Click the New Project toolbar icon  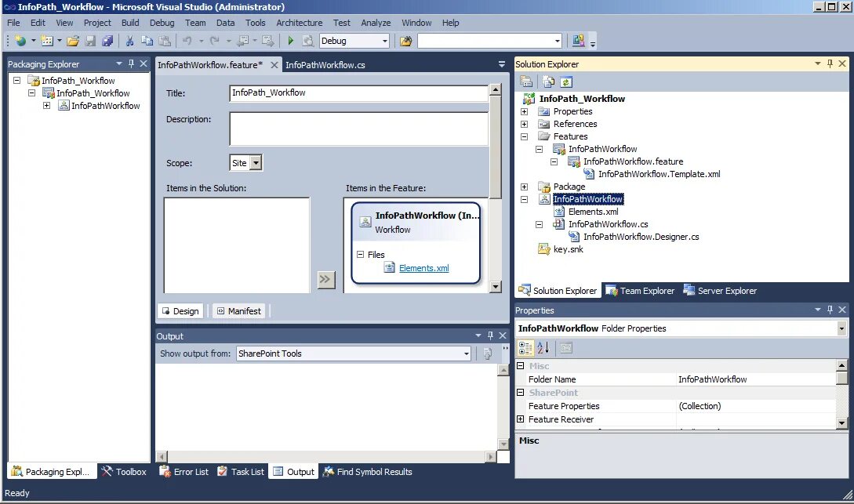[20, 41]
